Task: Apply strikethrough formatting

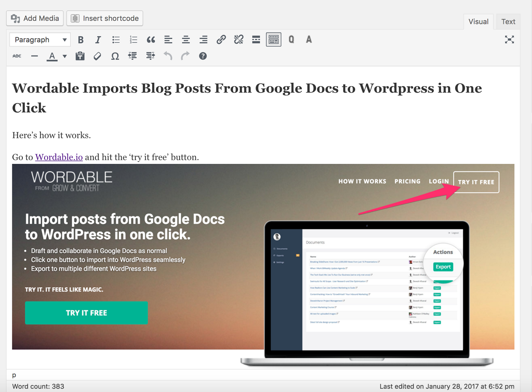Action: [x=17, y=56]
